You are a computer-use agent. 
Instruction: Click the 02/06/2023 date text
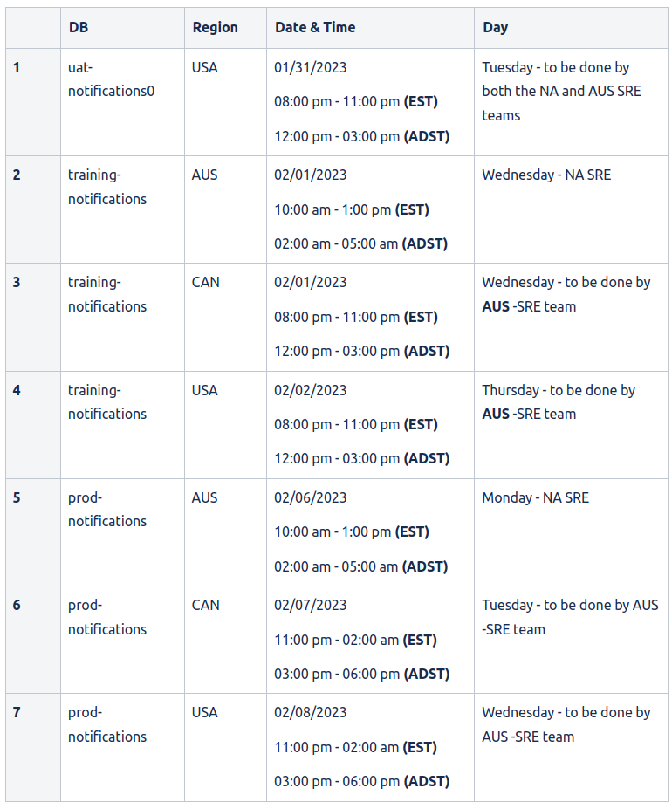[x=310, y=497]
